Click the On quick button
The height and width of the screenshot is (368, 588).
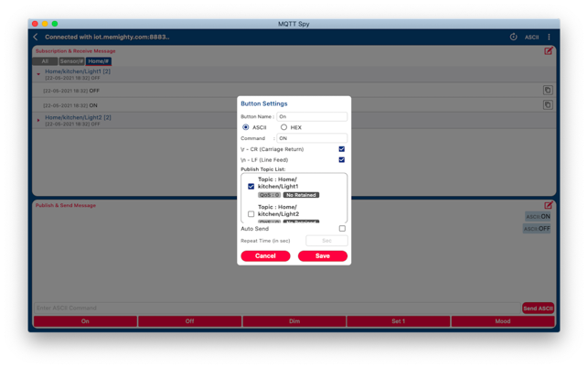point(85,321)
